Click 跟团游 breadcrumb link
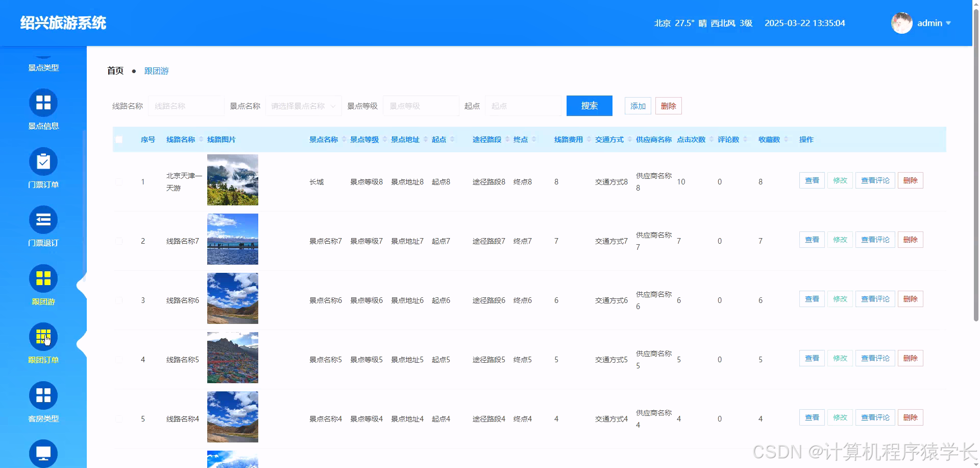 point(156,71)
